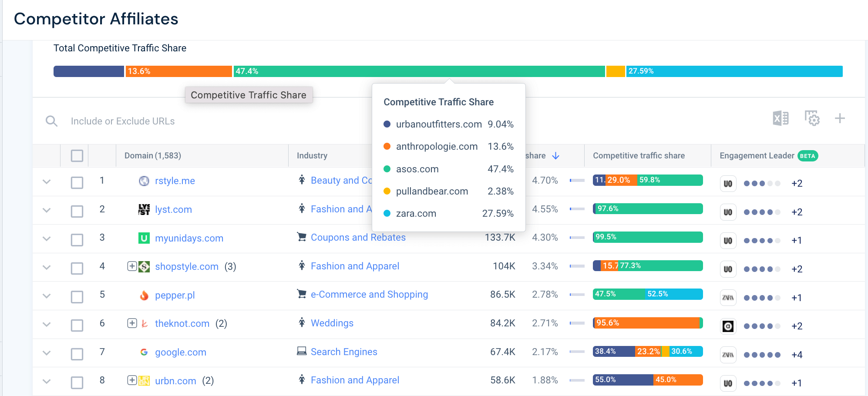This screenshot has width=868, height=396.
Task: Click myunidays.com green favicon
Action: click(144, 238)
